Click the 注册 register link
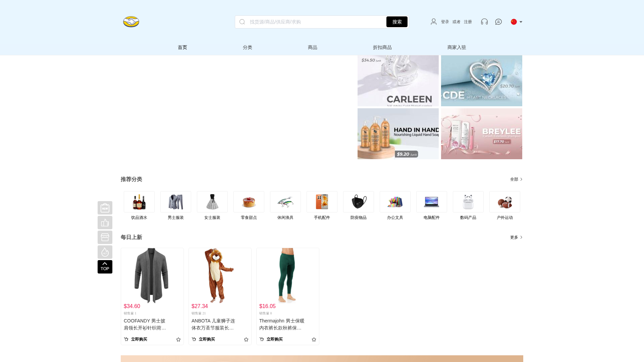The width and height of the screenshot is (644, 362). coord(468,22)
